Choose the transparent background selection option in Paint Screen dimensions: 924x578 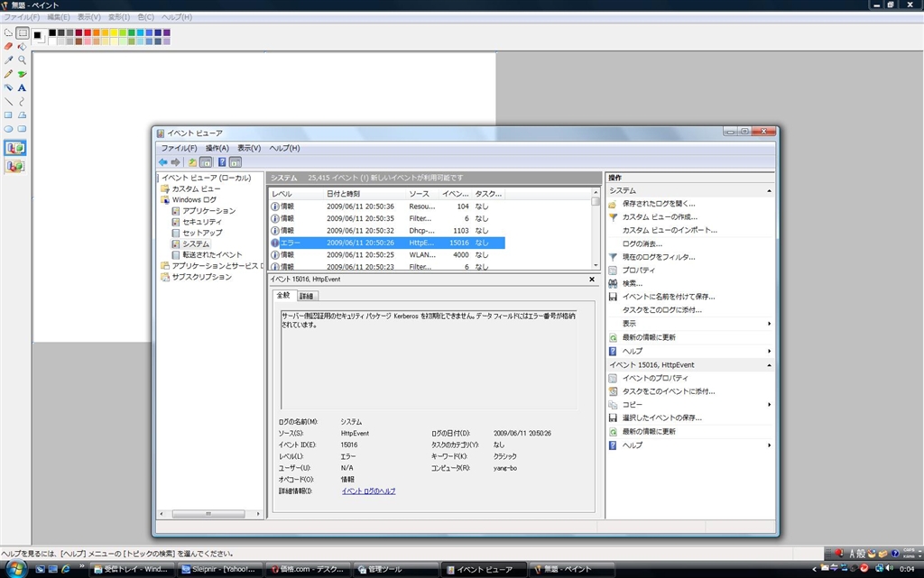[15, 166]
